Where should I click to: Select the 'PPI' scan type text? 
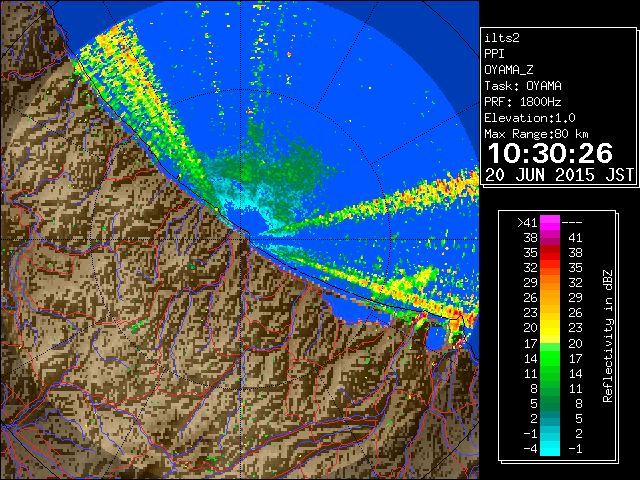pyautogui.click(x=494, y=54)
